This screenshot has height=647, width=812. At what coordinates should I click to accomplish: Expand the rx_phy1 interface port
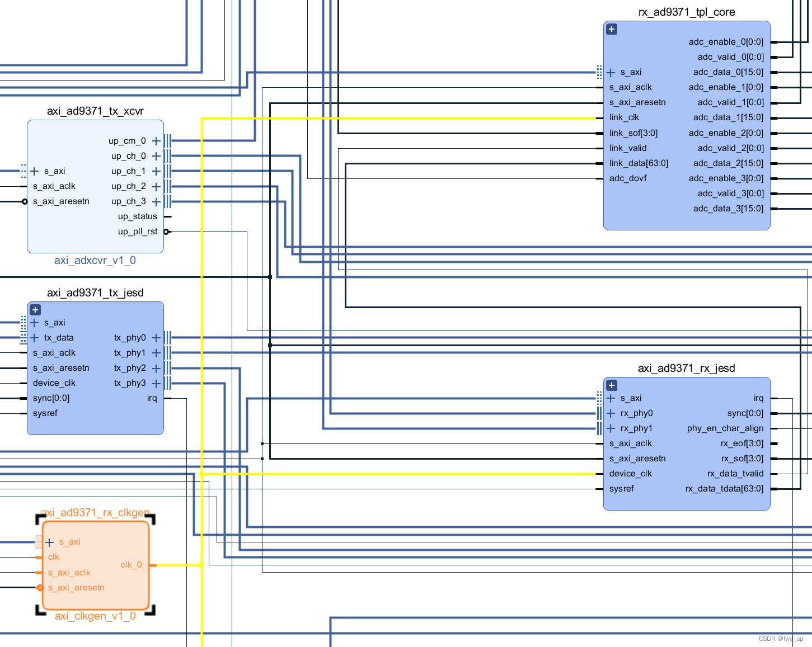coord(611,428)
